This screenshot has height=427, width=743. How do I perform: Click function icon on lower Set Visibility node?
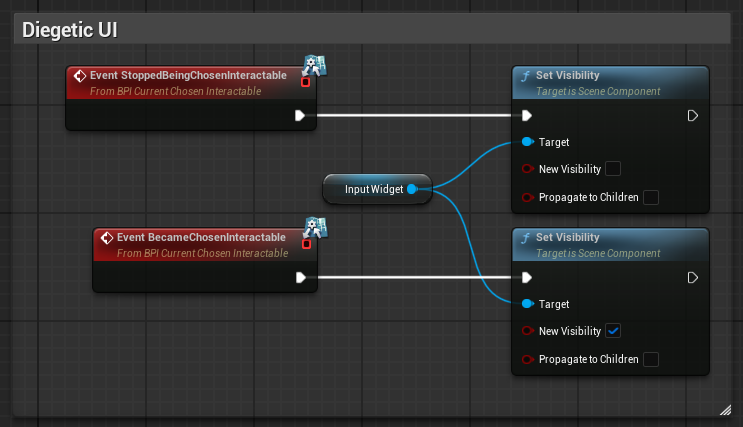coord(526,238)
